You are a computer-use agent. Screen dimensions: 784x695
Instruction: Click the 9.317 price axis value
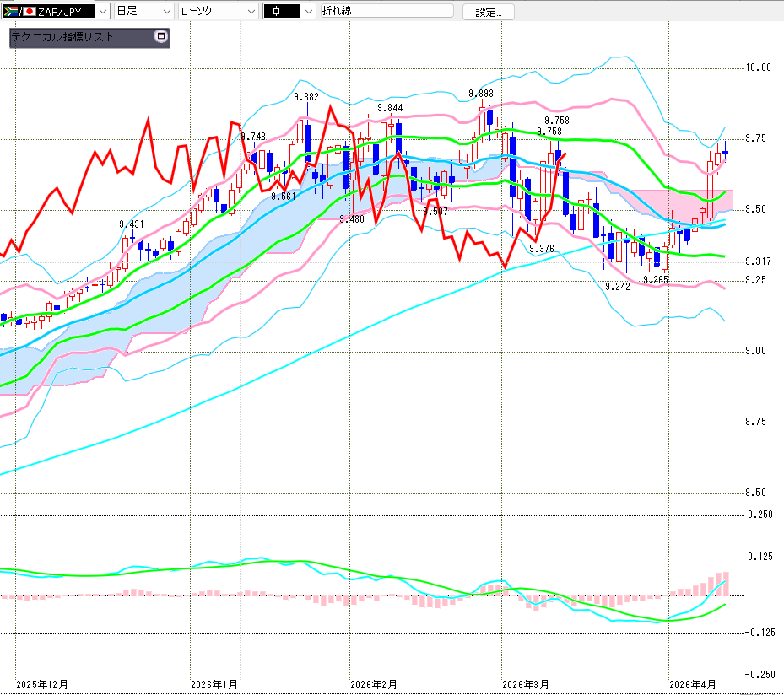758,261
